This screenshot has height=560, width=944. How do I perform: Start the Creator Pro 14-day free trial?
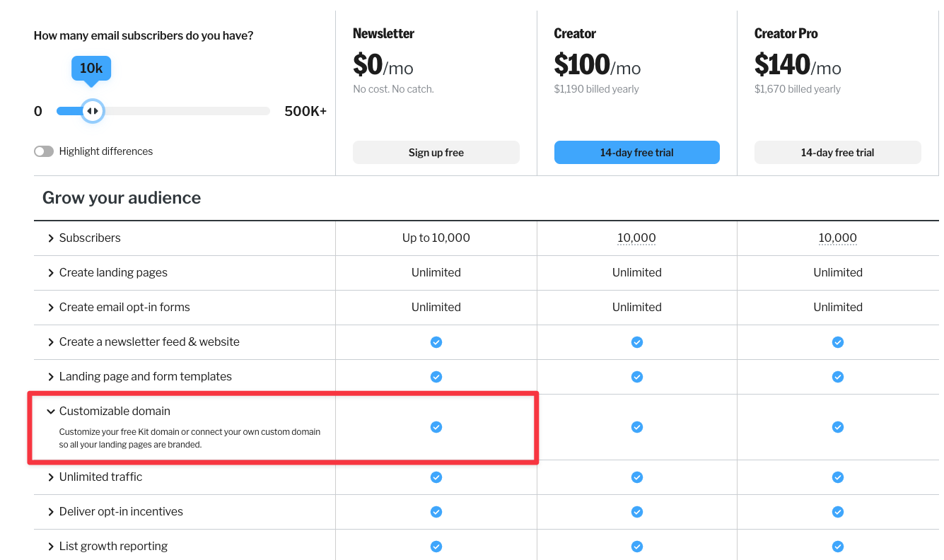pos(838,152)
